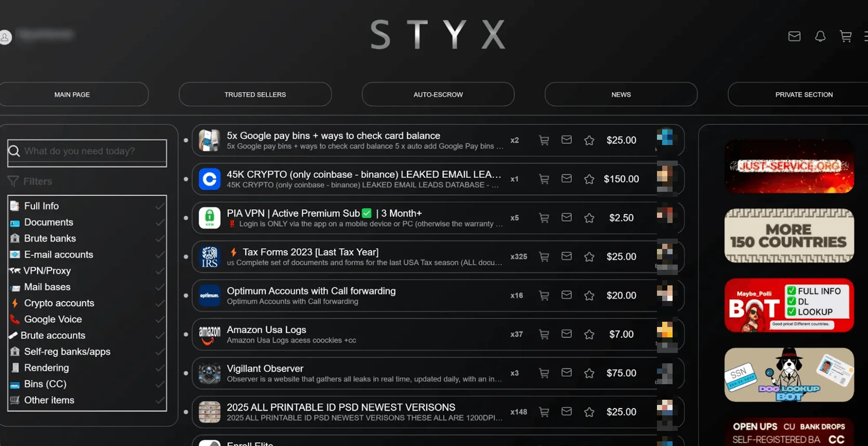Message seller of 5x Google pay bins
Viewport: 868px width, 446px height.
(567, 140)
